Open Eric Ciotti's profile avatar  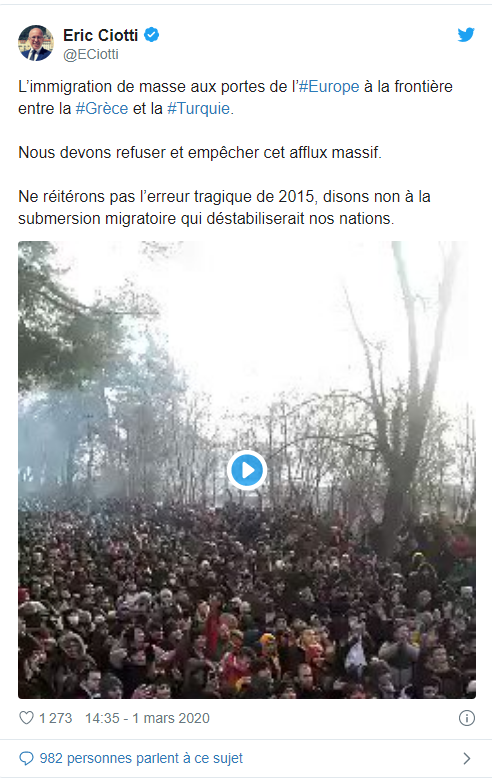[36, 43]
